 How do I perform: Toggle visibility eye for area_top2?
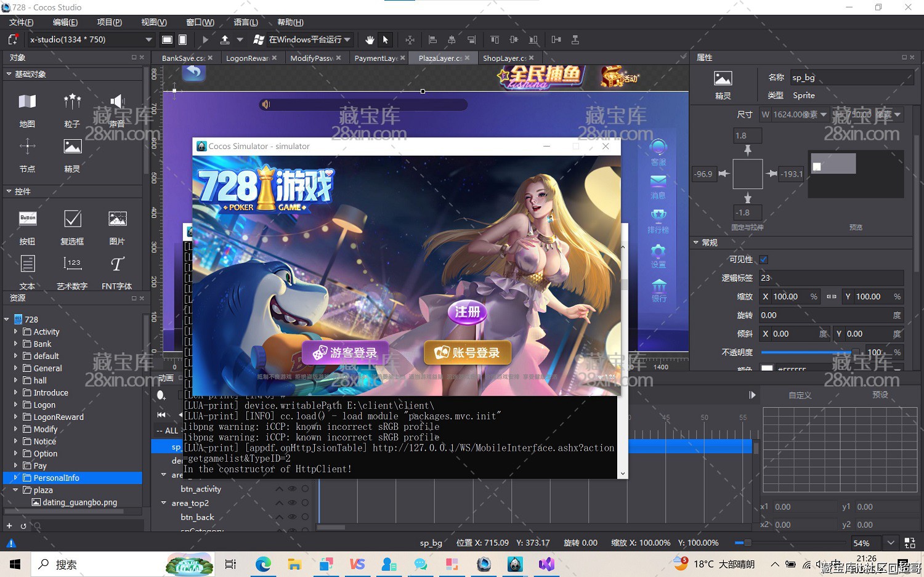pyautogui.click(x=292, y=503)
